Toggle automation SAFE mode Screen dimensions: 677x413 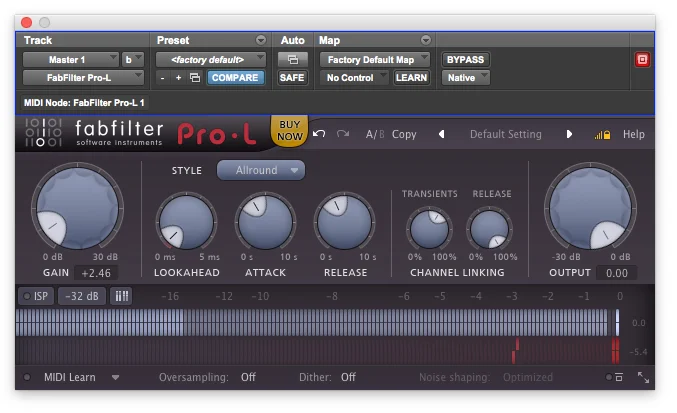pyautogui.click(x=292, y=78)
